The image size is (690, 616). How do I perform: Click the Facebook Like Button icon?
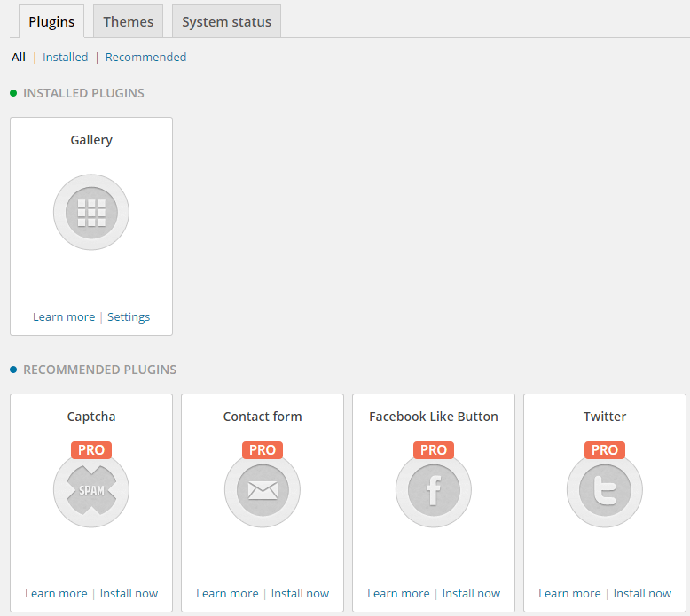click(x=434, y=490)
